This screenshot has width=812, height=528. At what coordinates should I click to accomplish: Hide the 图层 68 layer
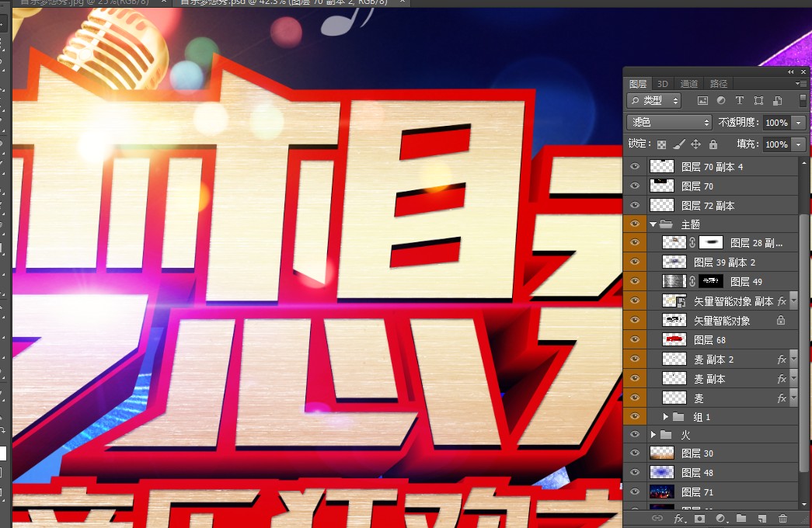tap(634, 339)
